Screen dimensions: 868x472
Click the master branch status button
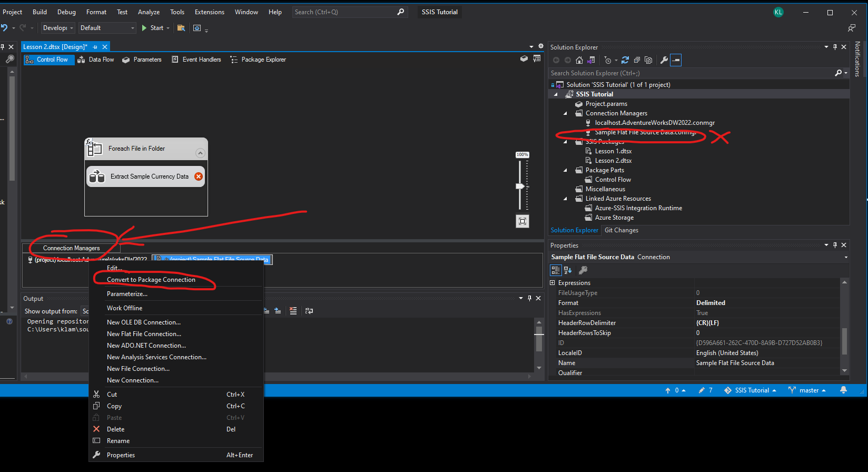pyautogui.click(x=807, y=390)
